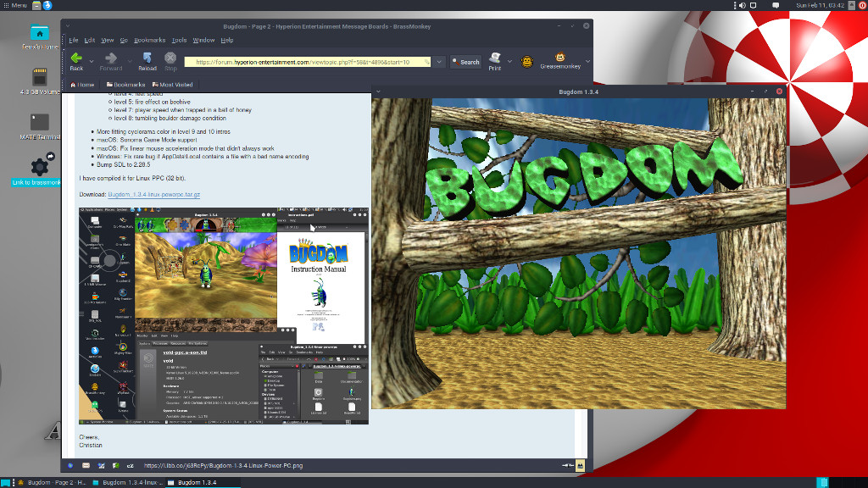Switch to Bugdom_1.3.4-linux taskbar window
Image resolution: width=868 pixels, height=488 pixels.
point(127,482)
